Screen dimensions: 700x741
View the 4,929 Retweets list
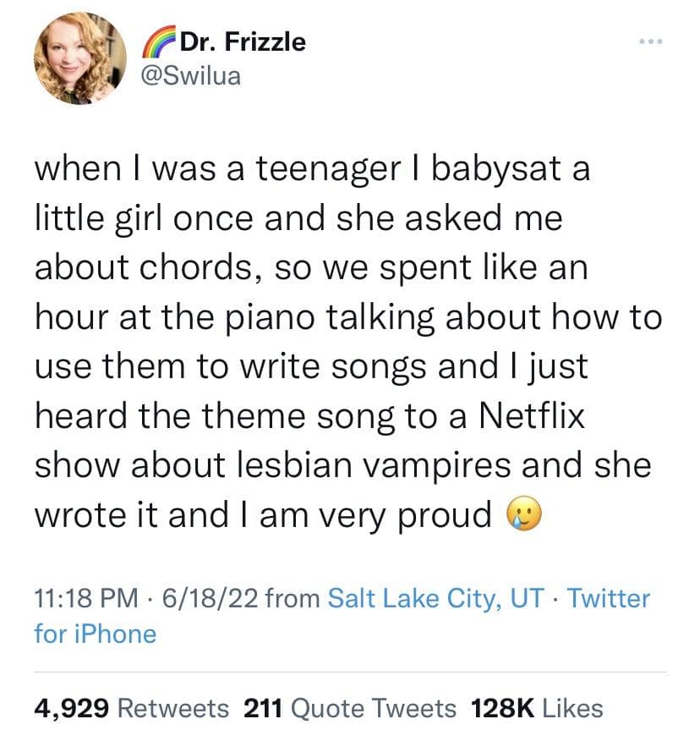131,707
